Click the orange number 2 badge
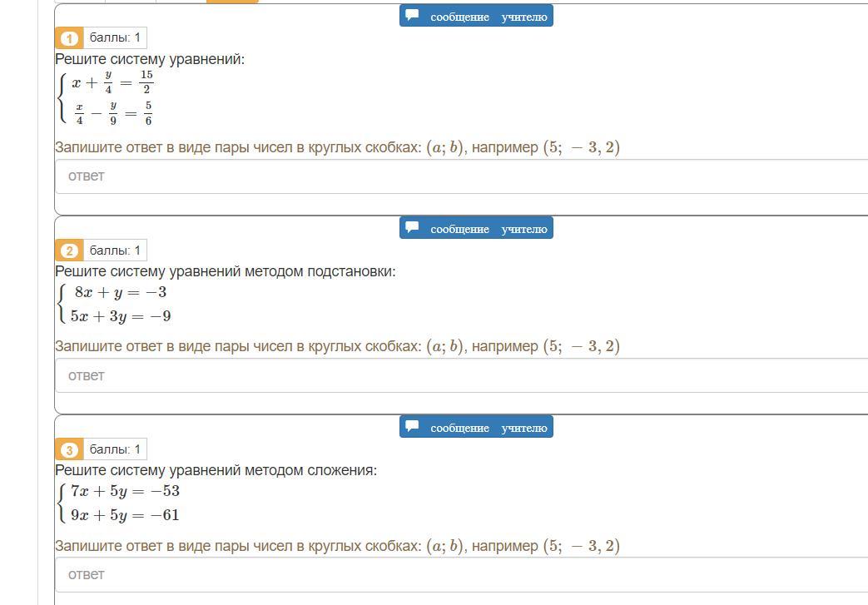Image resolution: width=868 pixels, height=605 pixels. pos(69,250)
